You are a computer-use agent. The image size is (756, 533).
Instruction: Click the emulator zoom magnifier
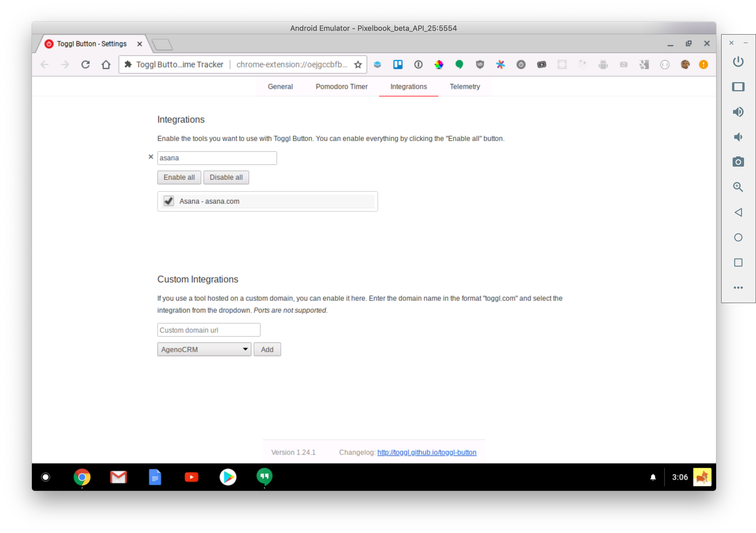738,187
